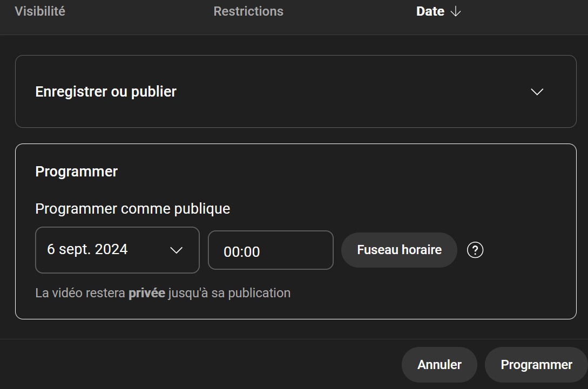This screenshot has height=389, width=588.
Task: Click Annuler to cancel scheduling
Action: point(439,365)
